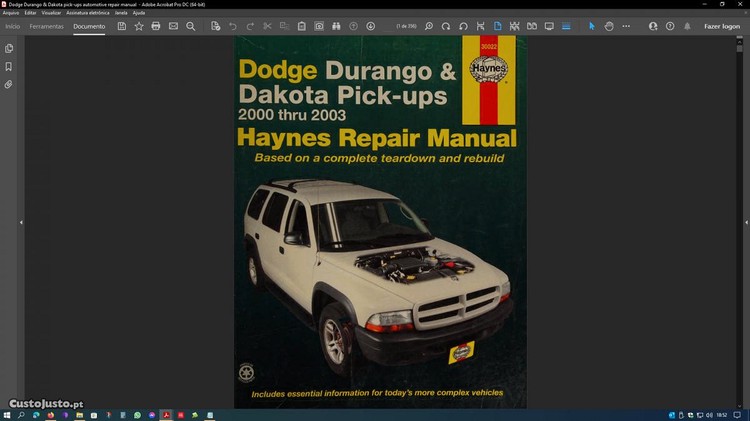Switch to the Ferramentas tab

point(46,26)
